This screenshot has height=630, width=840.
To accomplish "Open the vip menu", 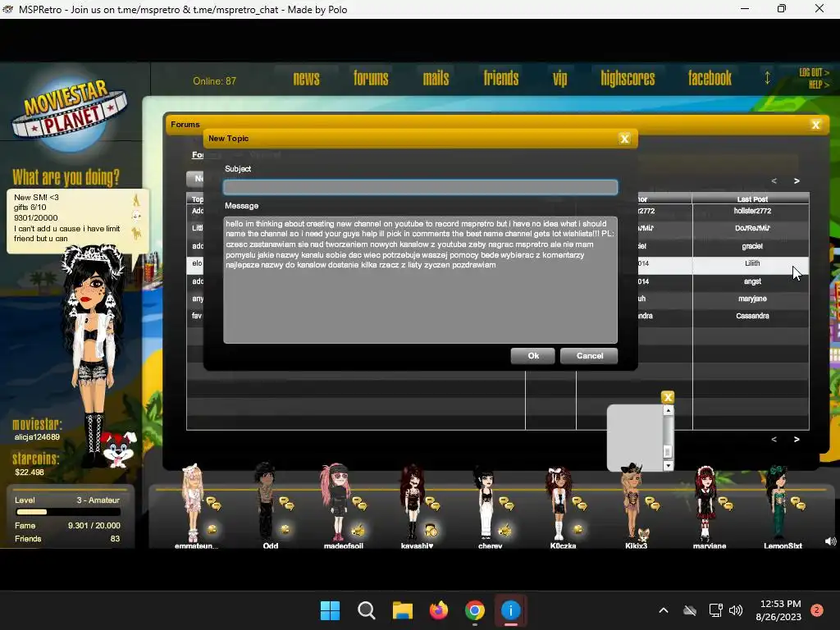I will [559, 79].
